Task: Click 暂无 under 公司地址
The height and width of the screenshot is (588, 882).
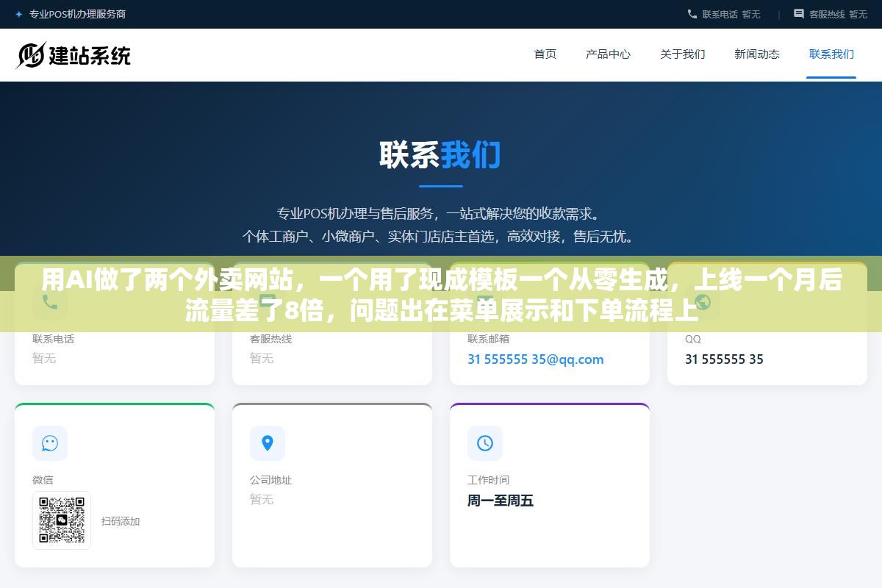Action: pyautogui.click(x=262, y=499)
